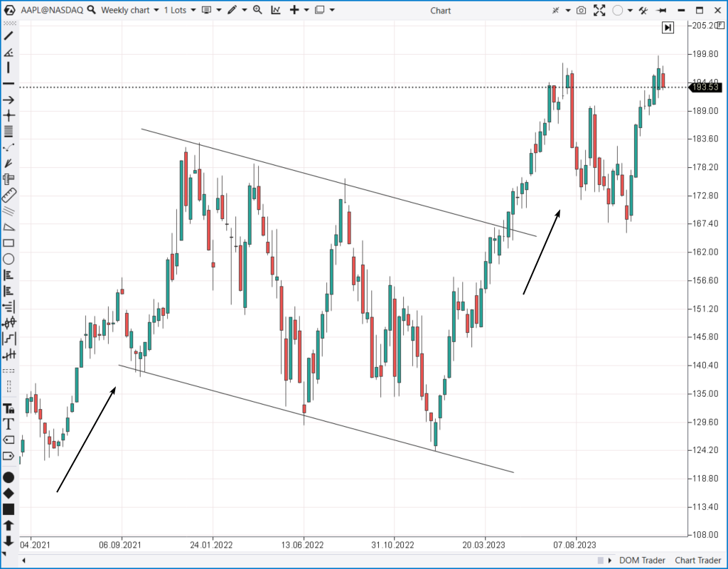Toggle fullscreen mode for the chart
Screen dimensions: 728x569
click(599, 11)
